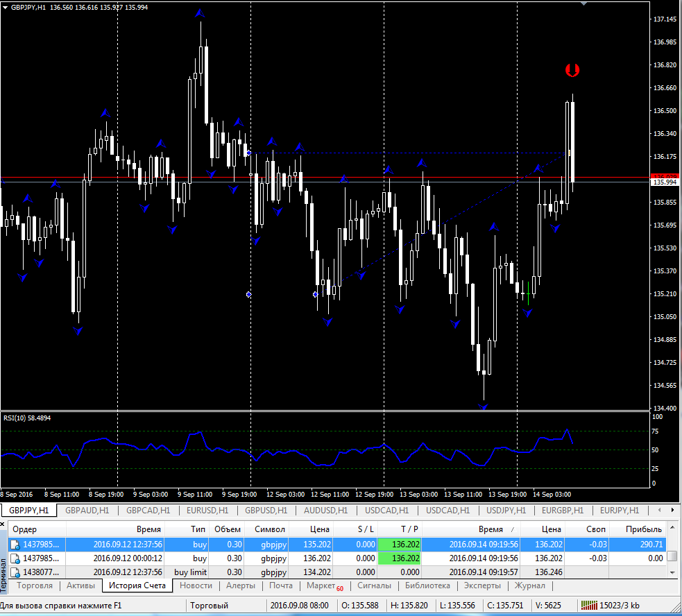Screen dimensions: 682x616
Task: Sort by the Своп column header
Action: click(x=586, y=529)
